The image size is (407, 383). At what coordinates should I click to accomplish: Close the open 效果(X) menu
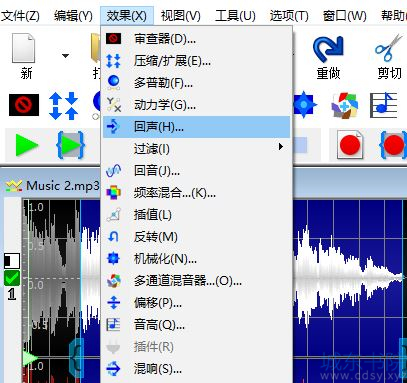(127, 16)
